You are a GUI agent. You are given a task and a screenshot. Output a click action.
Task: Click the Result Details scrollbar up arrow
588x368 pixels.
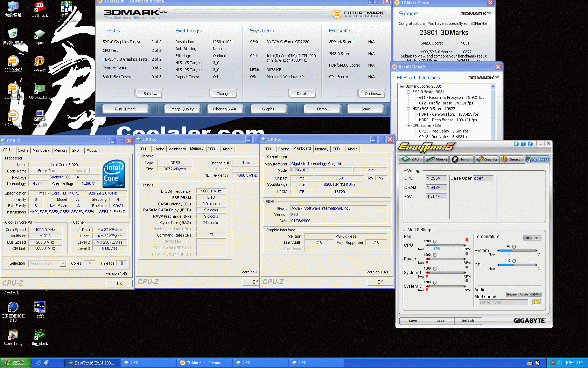(493, 87)
